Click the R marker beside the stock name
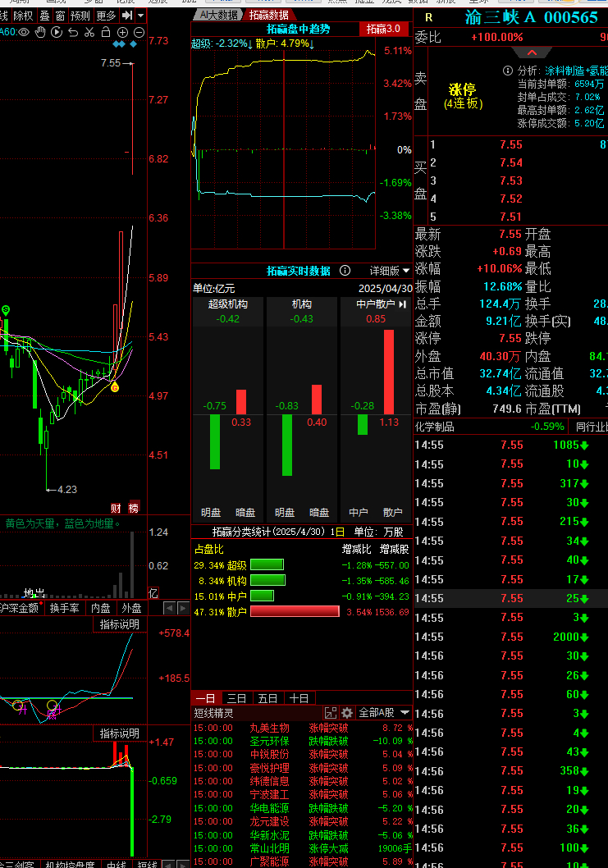This screenshot has height=868, width=608. [428, 18]
